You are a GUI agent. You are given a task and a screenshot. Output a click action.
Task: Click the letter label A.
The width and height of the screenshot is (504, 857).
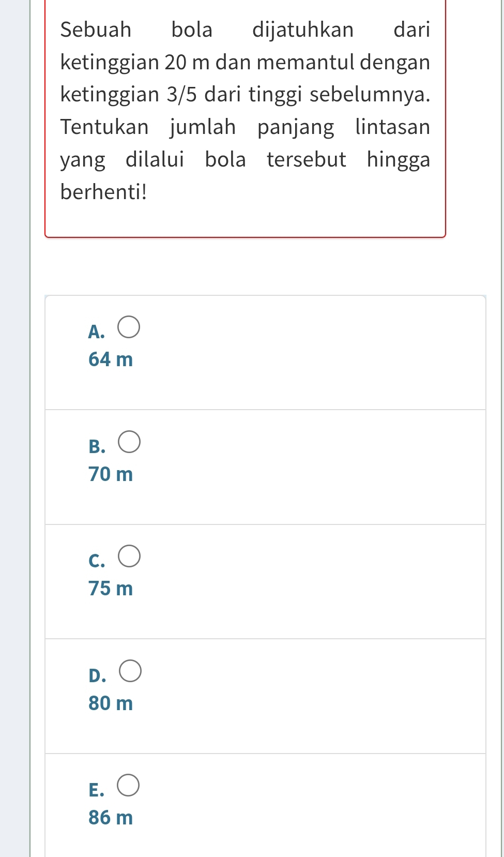pyautogui.click(x=96, y=332)
